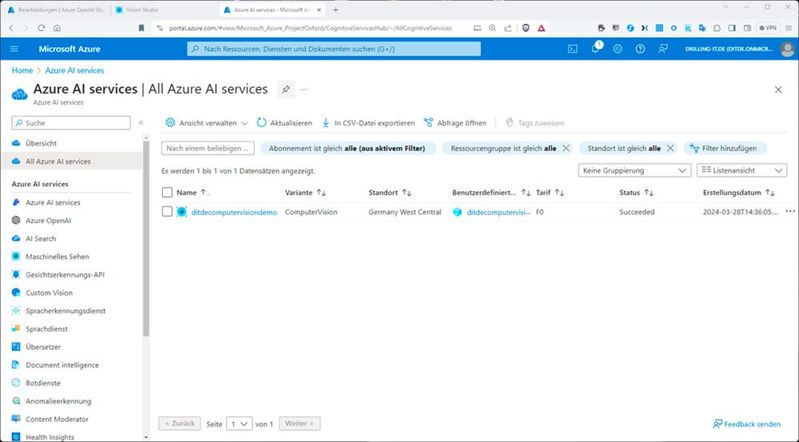Pin the Azure AI services blade
This screenshot has width=799, height=442.
tap(285, 90)
